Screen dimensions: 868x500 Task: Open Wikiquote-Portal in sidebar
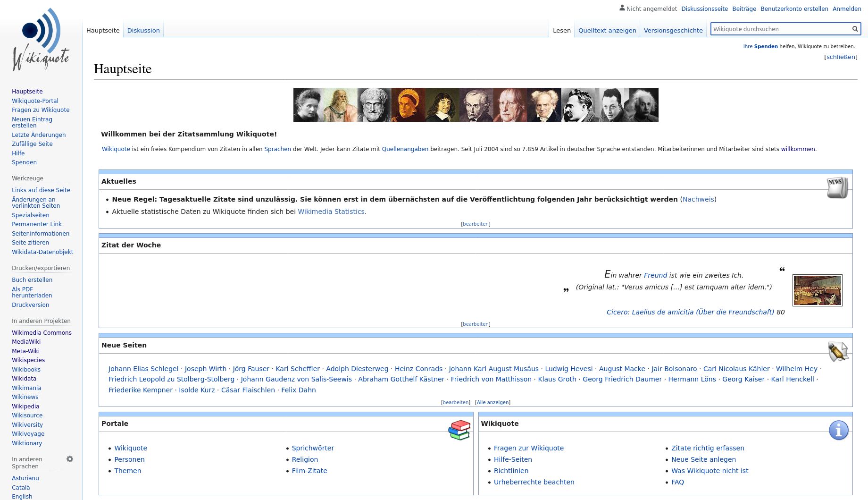35,101
